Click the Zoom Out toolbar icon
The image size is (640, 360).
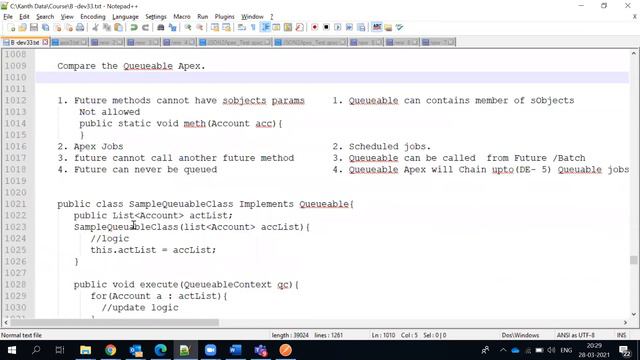coord(200,27)
